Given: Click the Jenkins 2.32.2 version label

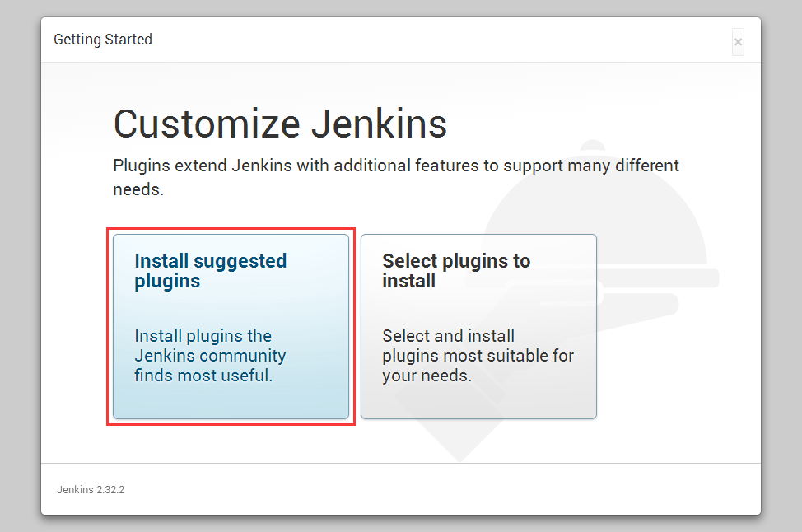Looking at the screenshot, I should (x=91, y=489).
